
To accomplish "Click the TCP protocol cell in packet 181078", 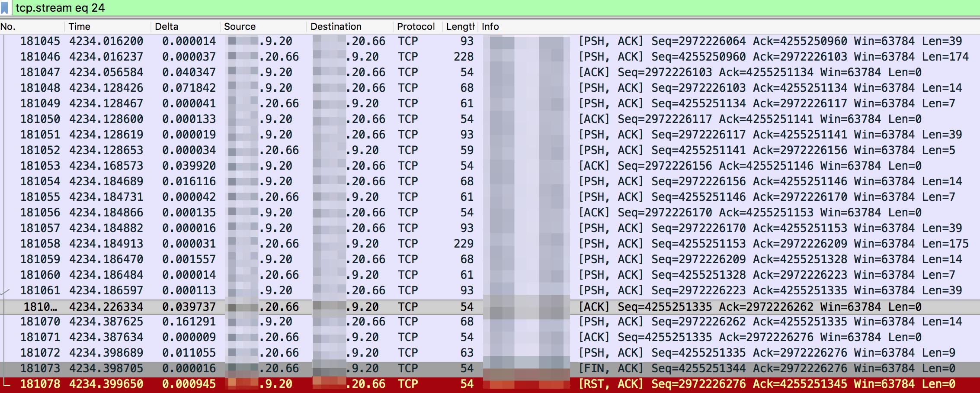I will tap(408, 384).
